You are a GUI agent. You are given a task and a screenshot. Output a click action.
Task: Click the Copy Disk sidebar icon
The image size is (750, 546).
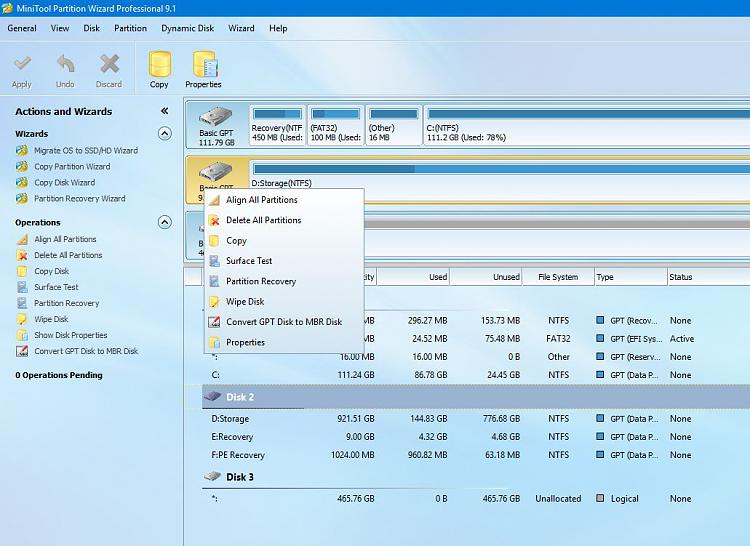point(22,271)
